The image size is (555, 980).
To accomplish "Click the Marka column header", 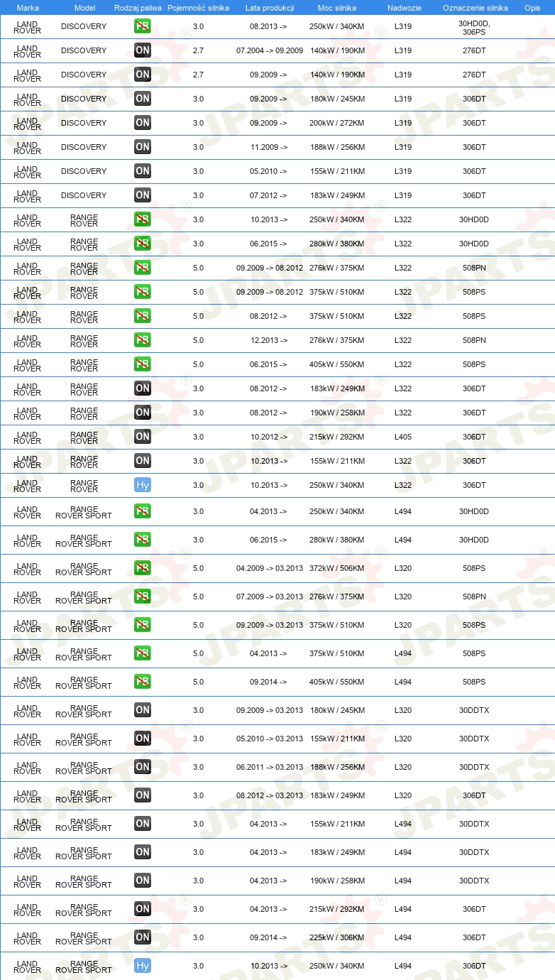I will tap(28, 8).
